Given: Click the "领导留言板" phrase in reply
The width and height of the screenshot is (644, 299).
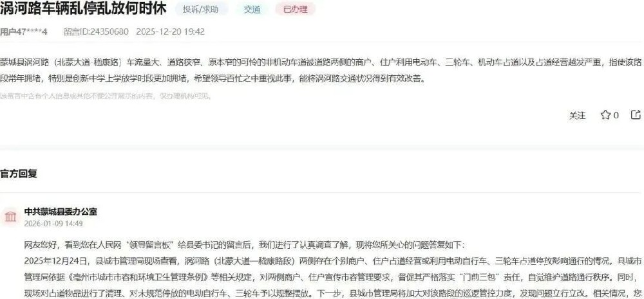Looking at the screenshot, I should click(x=151, y=245).
